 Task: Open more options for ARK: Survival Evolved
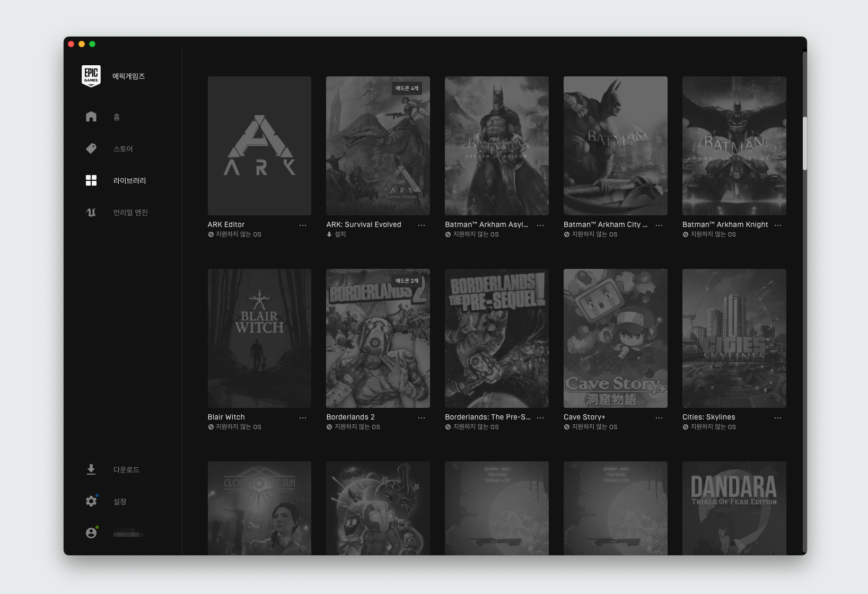[422, 225]
